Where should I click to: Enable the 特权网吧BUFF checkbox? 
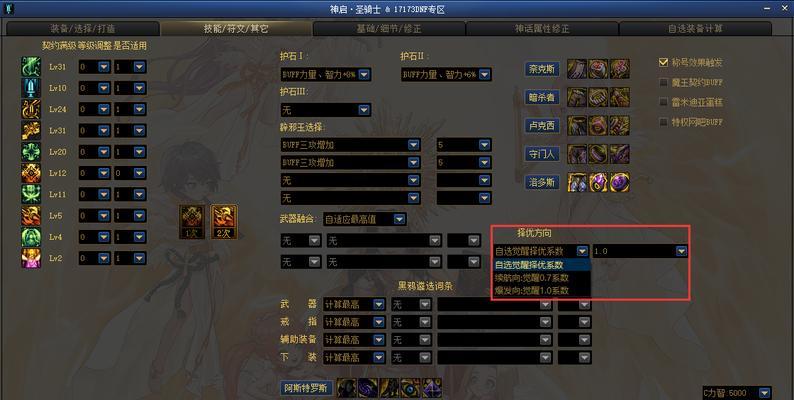pos(663,122)
